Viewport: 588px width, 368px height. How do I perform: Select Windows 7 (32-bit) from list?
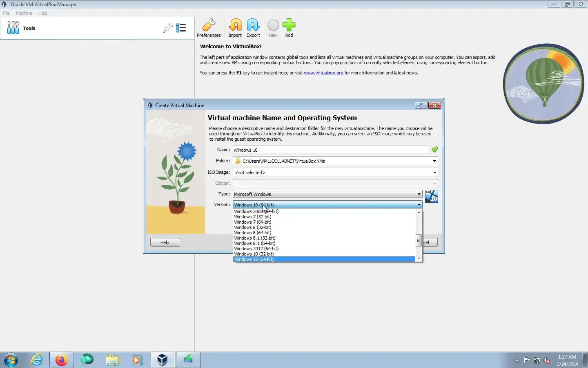[324, 217]
